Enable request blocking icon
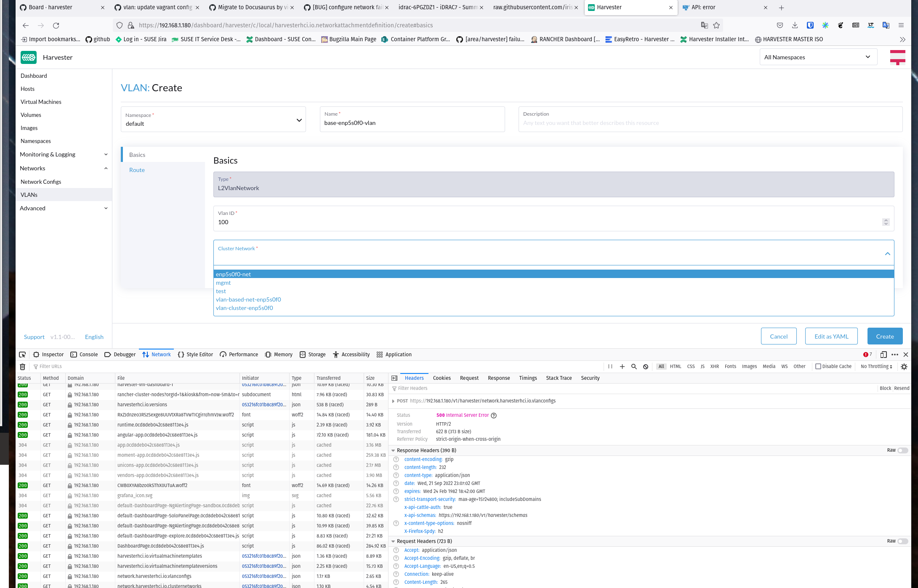This screenshot has width=918, height=588. pyautogui.click(x=646, y=366)
